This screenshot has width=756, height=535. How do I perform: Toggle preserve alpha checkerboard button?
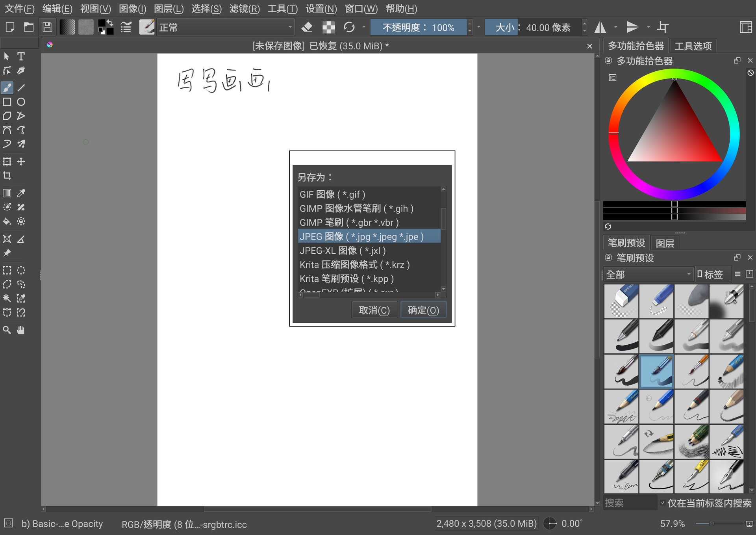pos(328,27)
